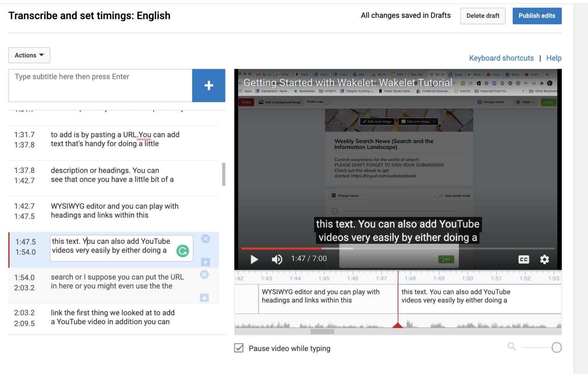The image size is (588, 374).
Task: Click the timeline horizontal scrollbar thumb
Action: [x=322, y=332]
